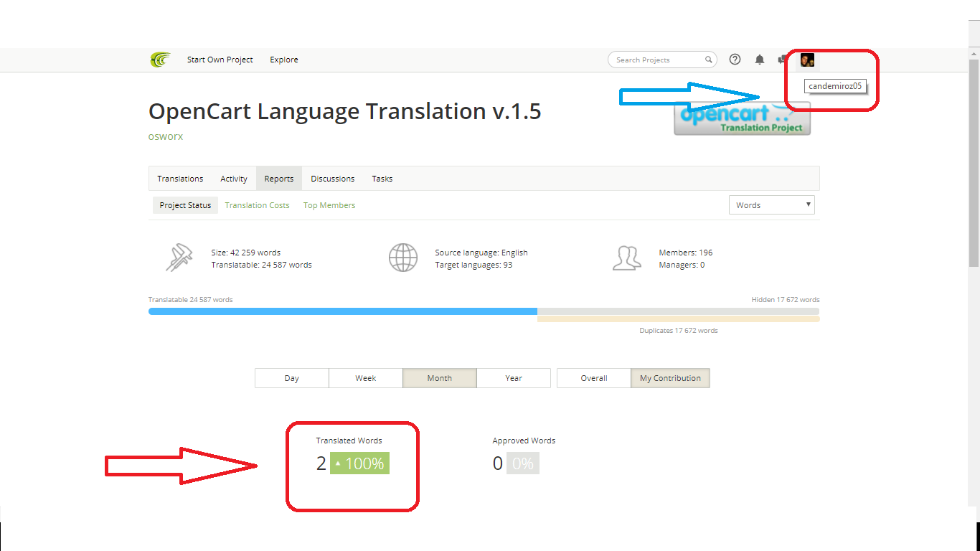Click the 'Size: 42 259 words' text

[x=246, y=253]
